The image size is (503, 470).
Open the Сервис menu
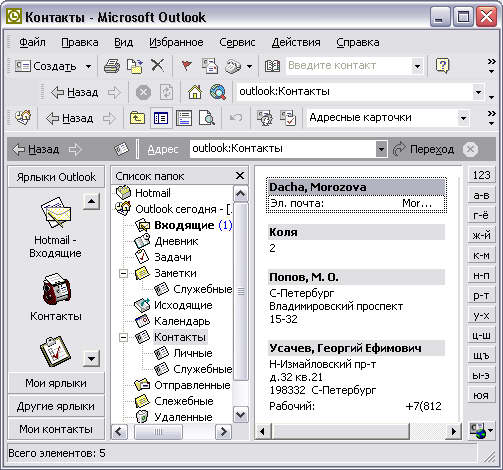237,43
